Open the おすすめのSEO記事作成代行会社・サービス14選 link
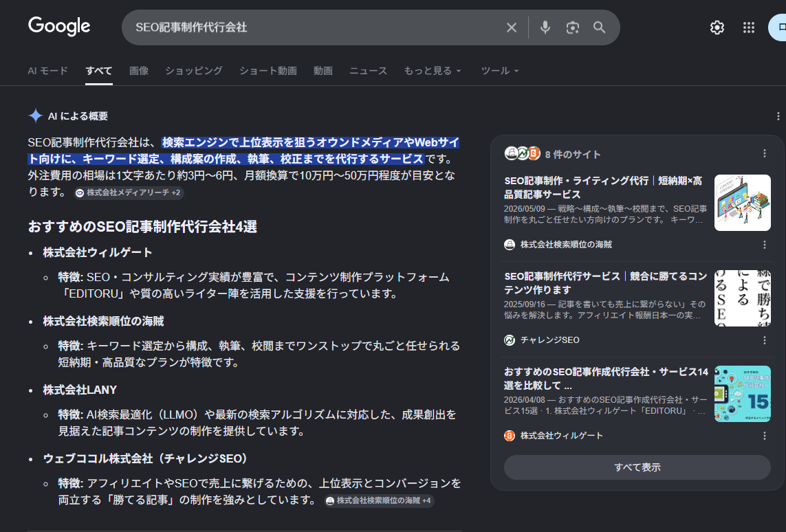 point(606,379)
